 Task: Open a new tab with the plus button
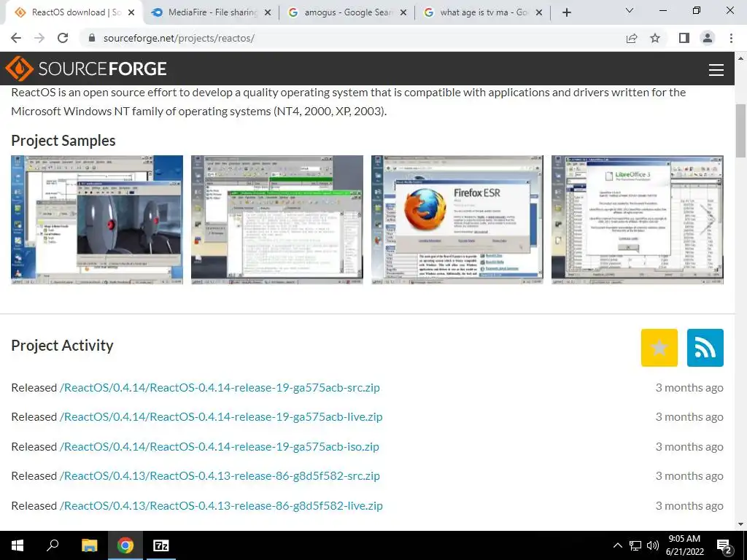[x=566, y=13]
